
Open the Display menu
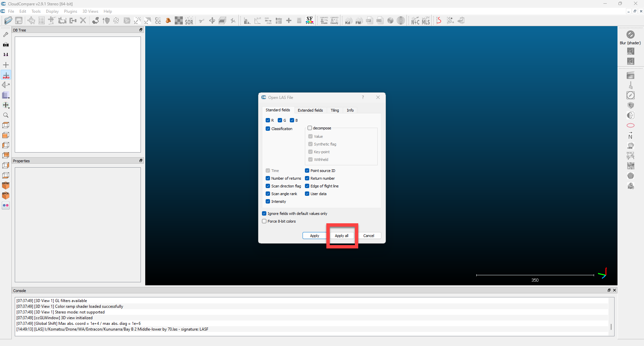52,11
